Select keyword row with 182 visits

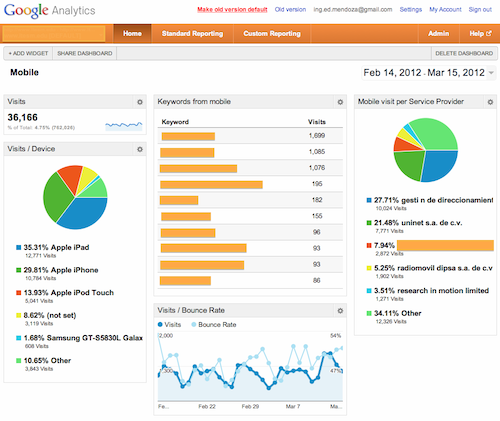point(250,200)
